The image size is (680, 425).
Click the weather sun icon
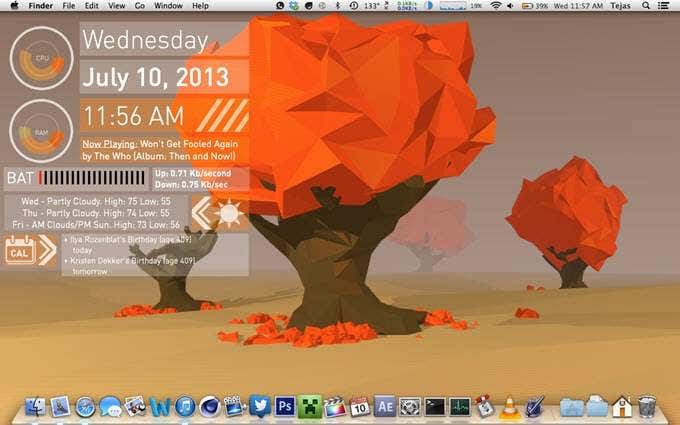tap(229, 213)
